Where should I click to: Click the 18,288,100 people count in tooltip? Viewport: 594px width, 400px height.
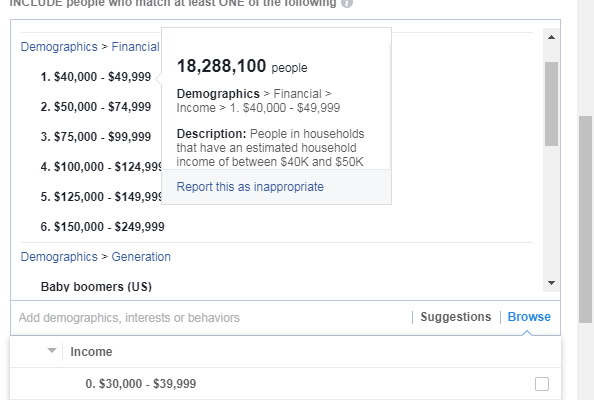pyautogui.click(x=242, y=66)
